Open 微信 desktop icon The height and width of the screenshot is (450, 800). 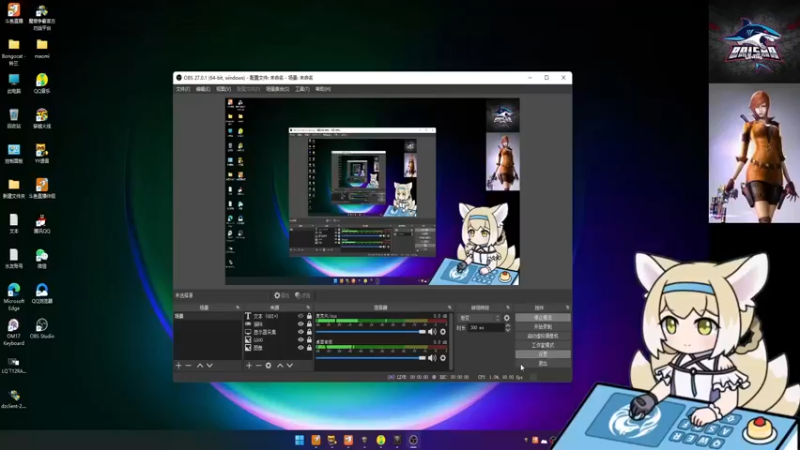(42, 259)
